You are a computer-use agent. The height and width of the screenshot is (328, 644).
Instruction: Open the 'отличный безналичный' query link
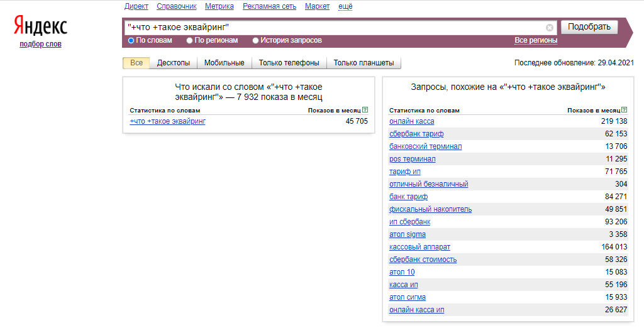[x=429, y=184]
